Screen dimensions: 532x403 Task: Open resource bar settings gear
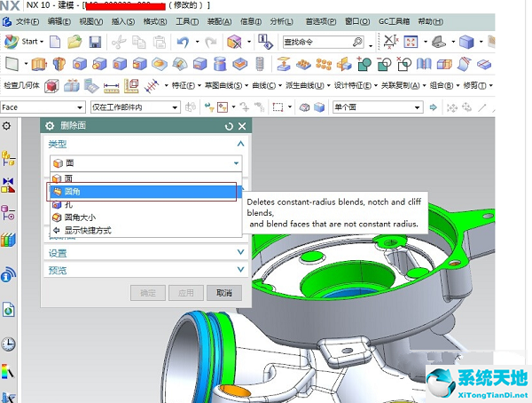coord(6,126)
